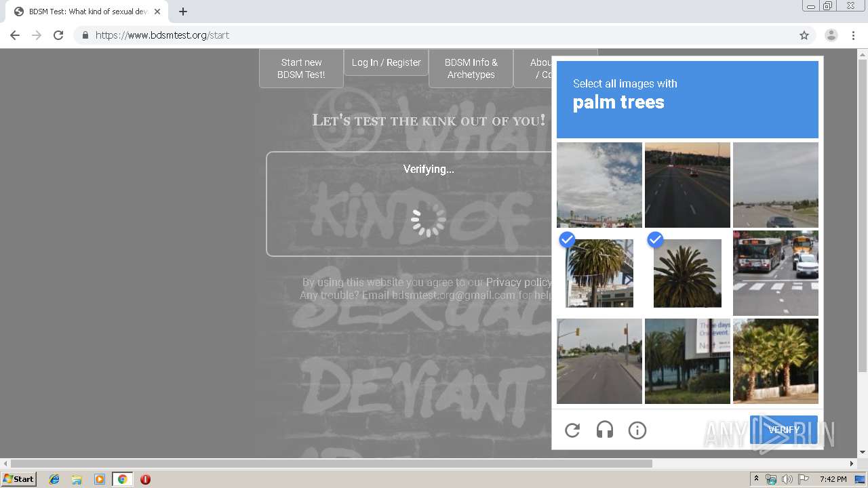Image resolution: width=868 pixels, height=488 pixels.
Task: Select the gray sky freeway tile
Action: pos(776,185)
